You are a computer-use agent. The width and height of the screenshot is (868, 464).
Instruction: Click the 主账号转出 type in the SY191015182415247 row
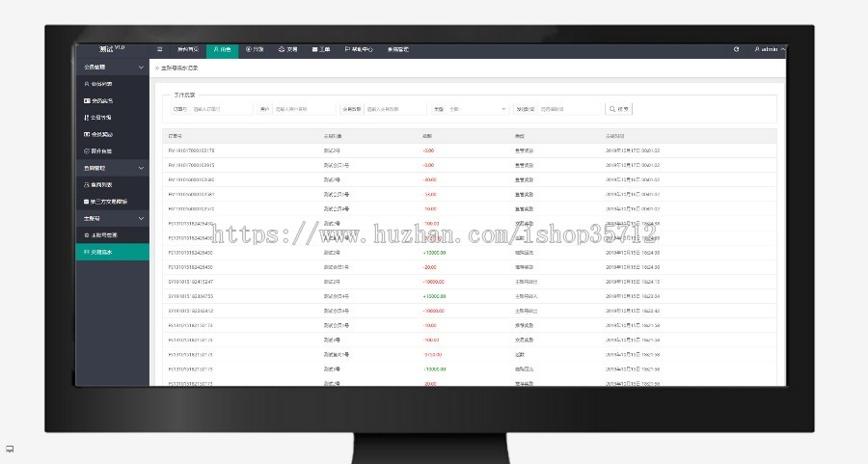click(x=526, y=282)
